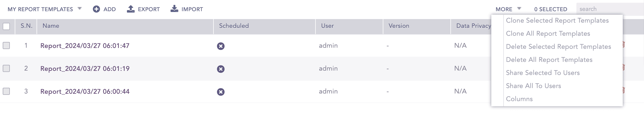Click the Add plus circle icon
The width and height of the screenshot is (644, 115).
[96, 9]
